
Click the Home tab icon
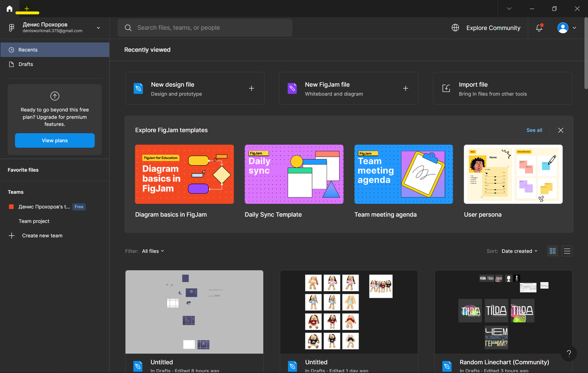pos(9,8)
